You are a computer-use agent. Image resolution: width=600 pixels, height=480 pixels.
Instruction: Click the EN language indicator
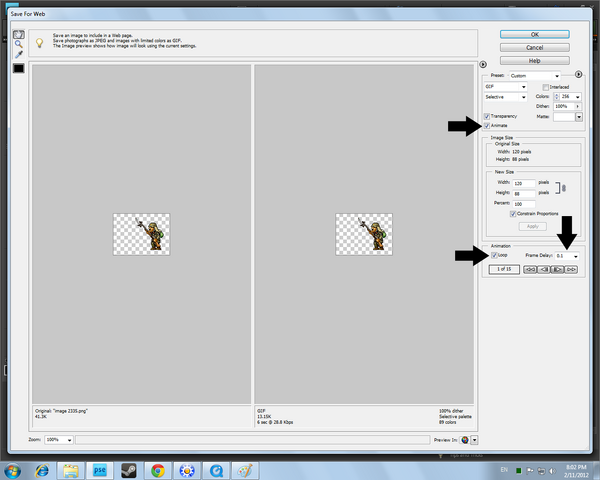tap(504, 470)
